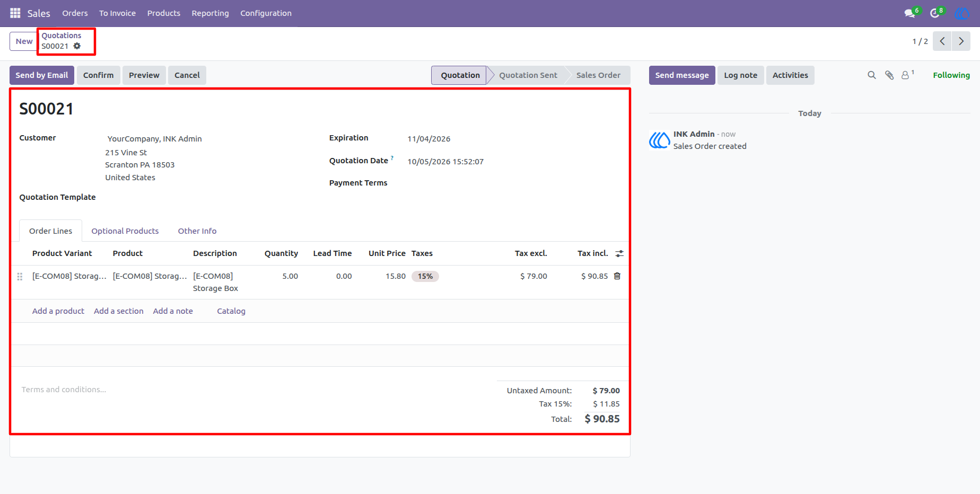
Task: Set status to Quotation Sent
Action: pos(528,75)
